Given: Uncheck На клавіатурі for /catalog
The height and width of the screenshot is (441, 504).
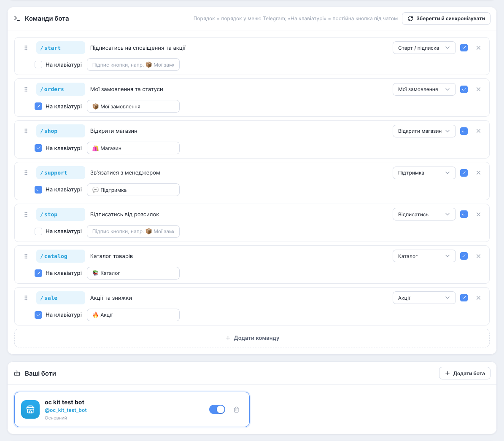Looking at the screenshot, I should coord(38,273).
